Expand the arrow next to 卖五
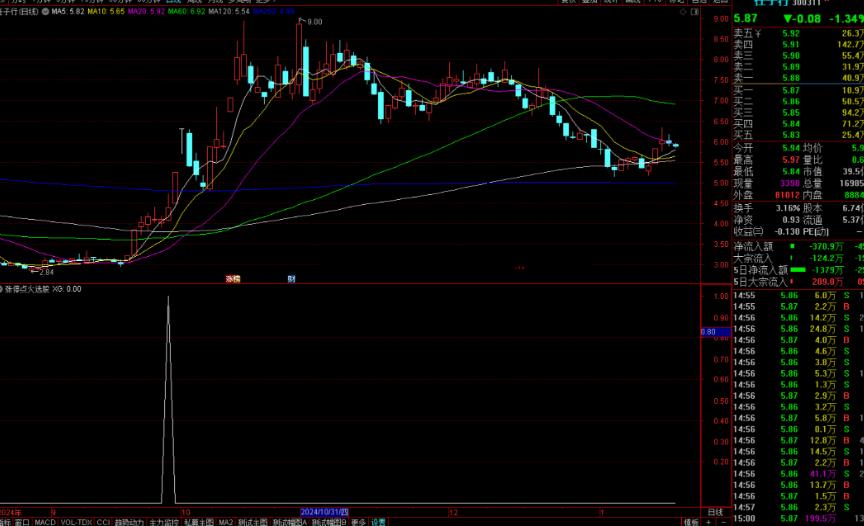Viewport: 864px width, 526px height. pos(758,34)
